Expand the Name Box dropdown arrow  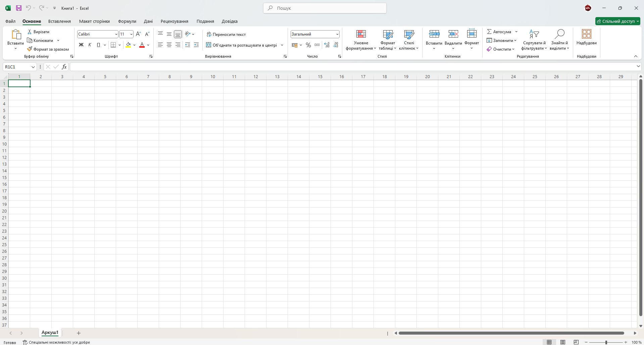(x=33, y=67)
